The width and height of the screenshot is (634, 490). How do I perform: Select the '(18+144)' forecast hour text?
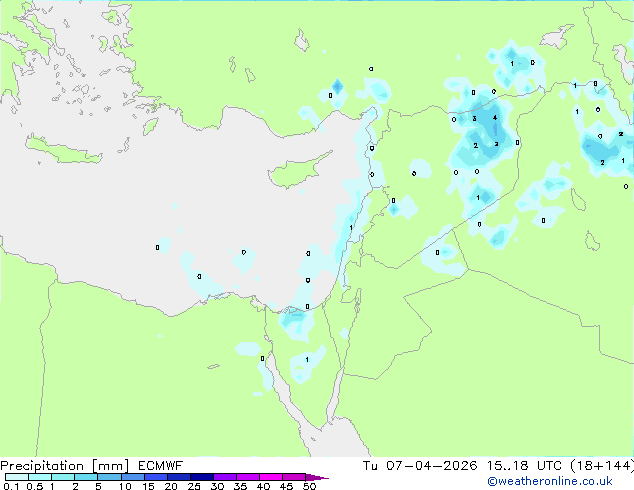[602, 465]
